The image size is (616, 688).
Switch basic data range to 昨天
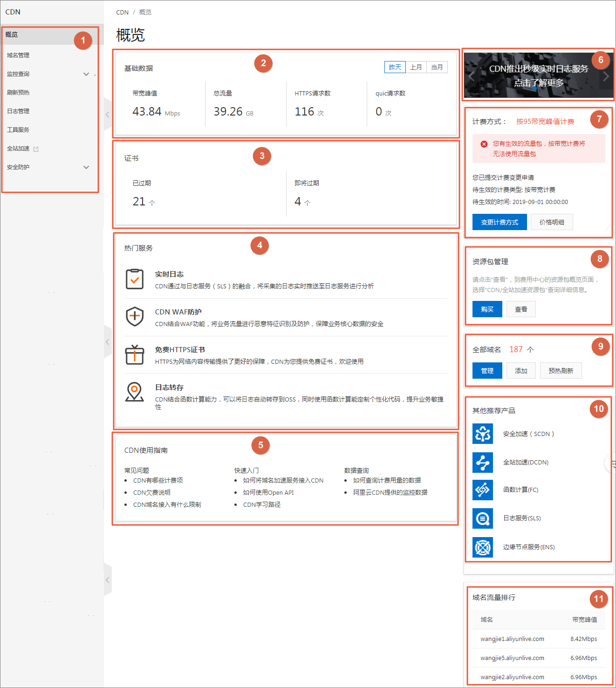[x=395, y=67]
